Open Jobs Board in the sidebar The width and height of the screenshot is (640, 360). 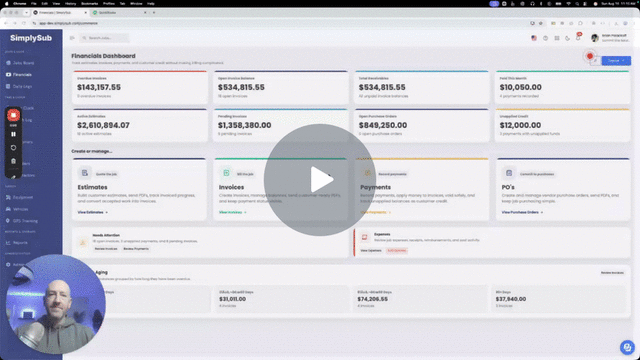20,63
